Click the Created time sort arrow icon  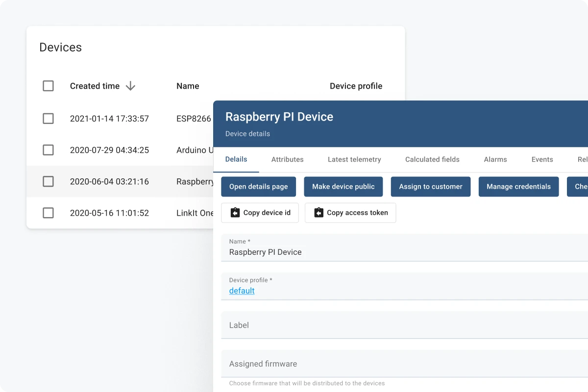click(x=130, y=86)
